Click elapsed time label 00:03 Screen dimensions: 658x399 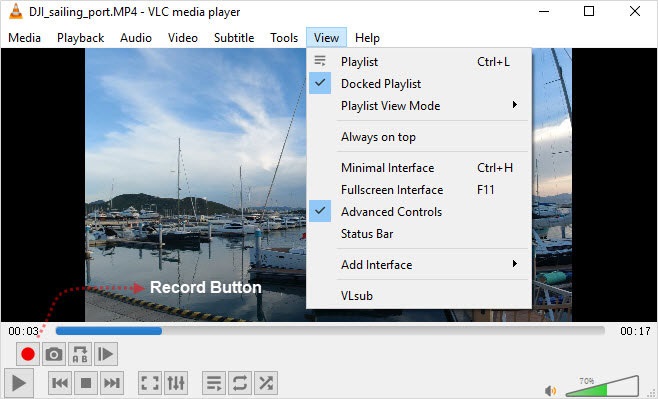[24, 331]
